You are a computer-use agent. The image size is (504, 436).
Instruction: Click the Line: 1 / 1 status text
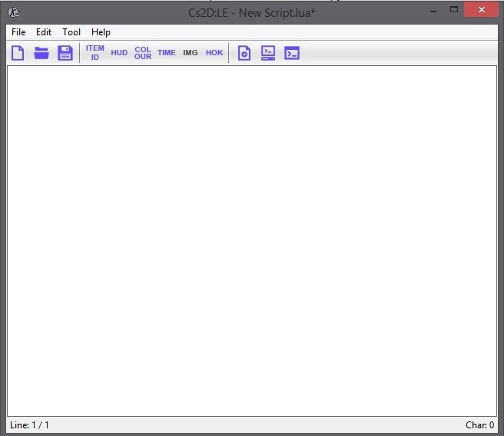pyautogui.click(x=29, y=425)
